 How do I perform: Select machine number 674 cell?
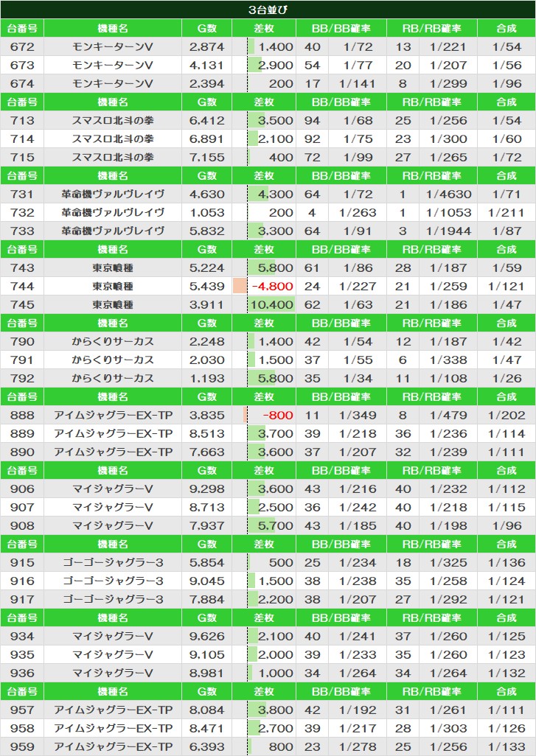[22, 83]
